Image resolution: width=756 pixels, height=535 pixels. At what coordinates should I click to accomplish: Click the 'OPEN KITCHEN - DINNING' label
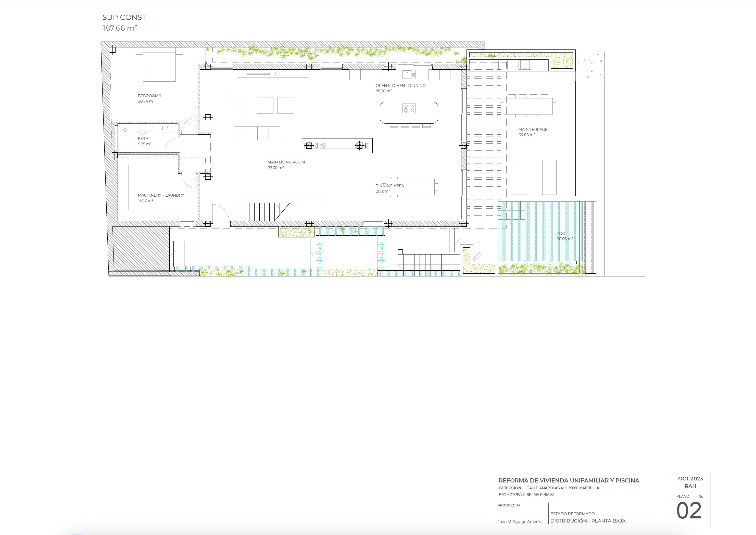(x=400, y=86)
